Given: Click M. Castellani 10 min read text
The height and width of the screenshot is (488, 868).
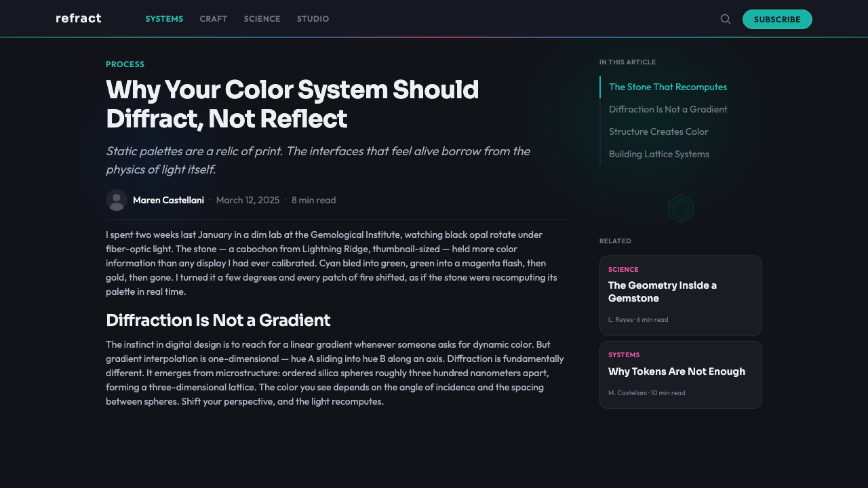Looking at the screenshot, I should [647, 392].
